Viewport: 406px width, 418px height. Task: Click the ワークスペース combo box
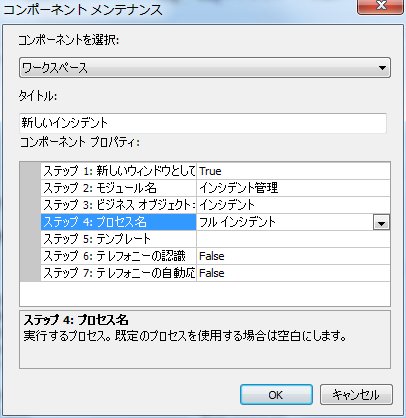205,68
